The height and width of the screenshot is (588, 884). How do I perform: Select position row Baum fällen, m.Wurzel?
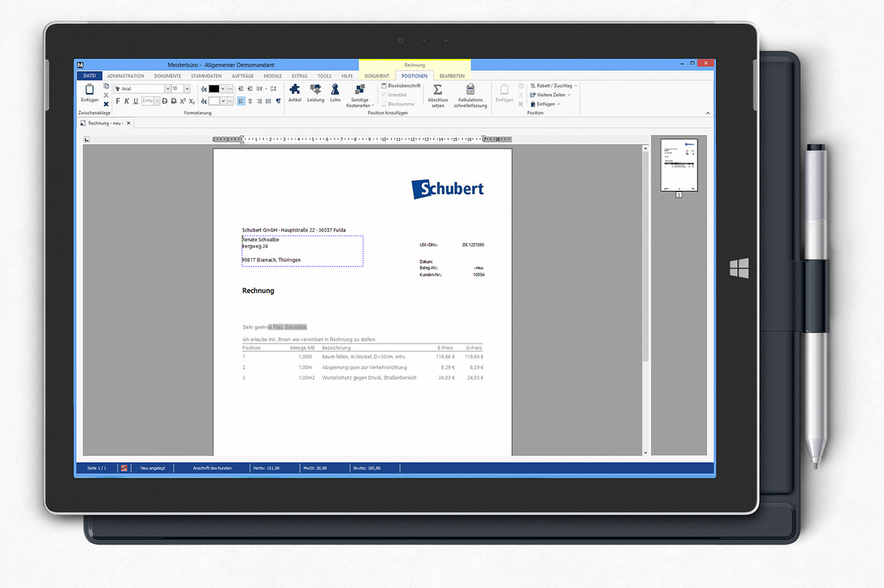pyautogui.click(x=363, y=357)
